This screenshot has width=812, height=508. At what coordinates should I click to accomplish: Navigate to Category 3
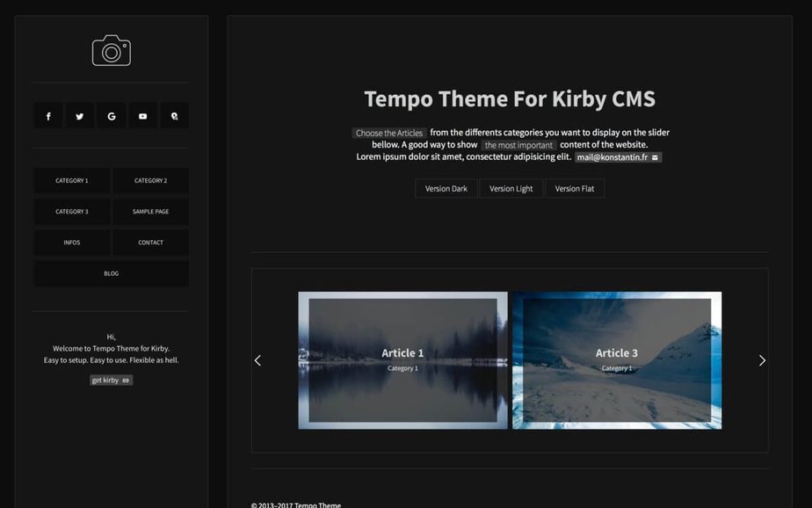pos(72,212)
